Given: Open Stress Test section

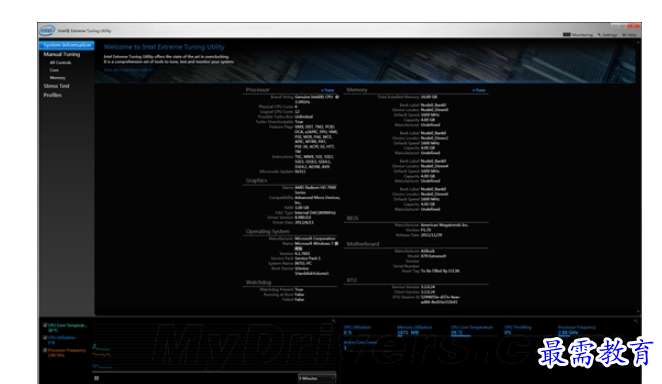Looking at the screenshot, I should 56,86.
